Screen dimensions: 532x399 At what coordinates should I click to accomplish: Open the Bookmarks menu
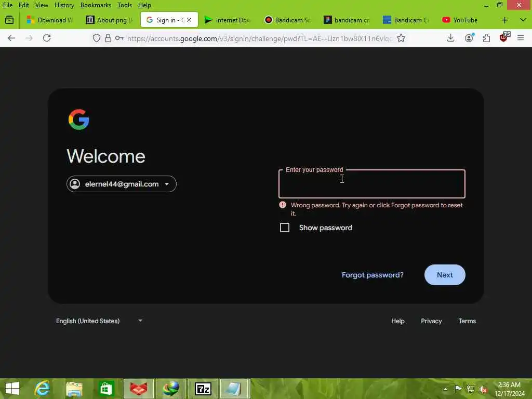point(96,5)
